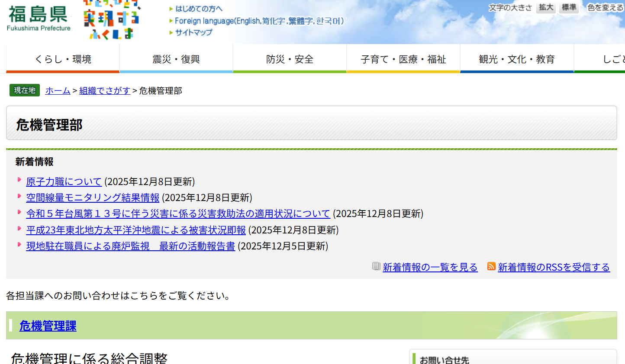Switch to 観光・文化・教育 tab
The image size is (625, 364).
517,59
